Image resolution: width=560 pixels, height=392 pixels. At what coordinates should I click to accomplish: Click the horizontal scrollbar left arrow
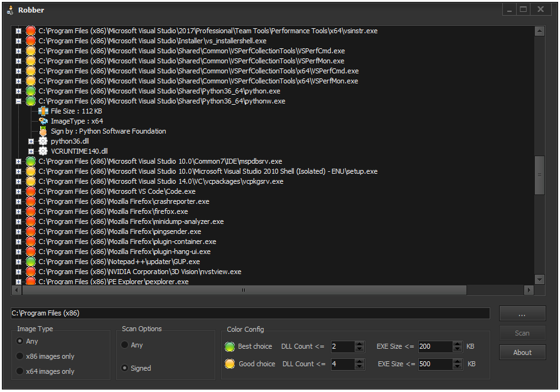click(x=17, y=290)
